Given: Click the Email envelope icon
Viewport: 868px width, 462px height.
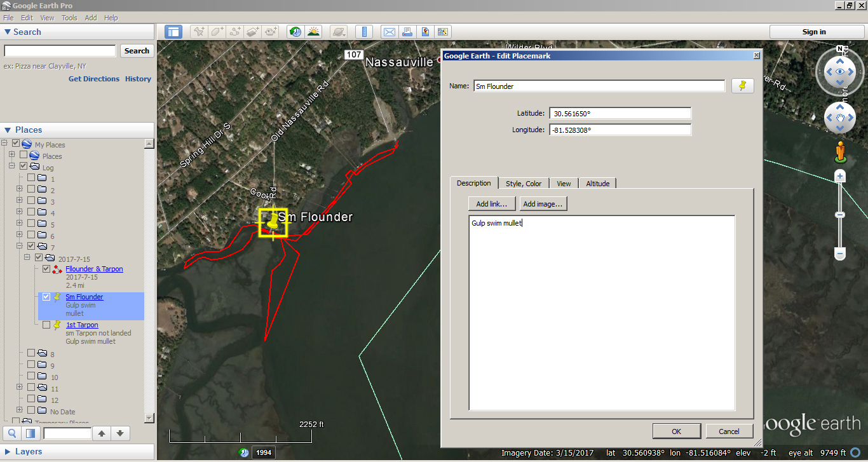Looking at the screenshot, I should 389,32.
